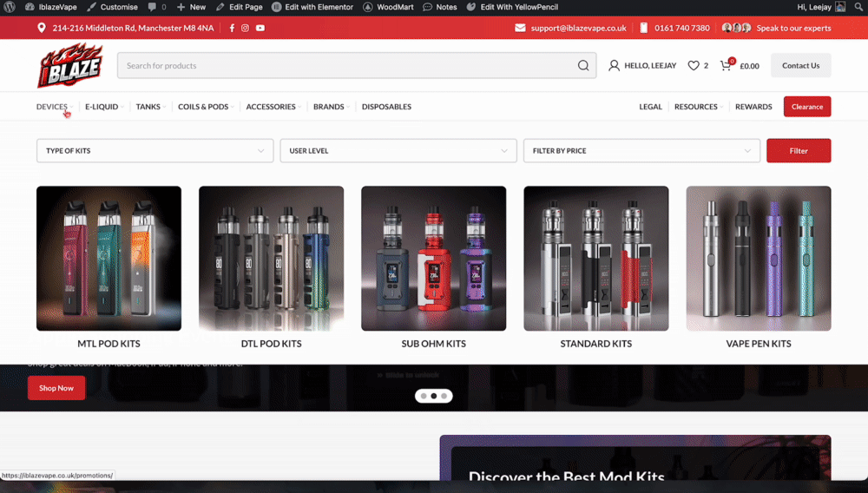Open the LEGAL menu item
The height and width of the screenshot is (493, 868).
point(650,106)
